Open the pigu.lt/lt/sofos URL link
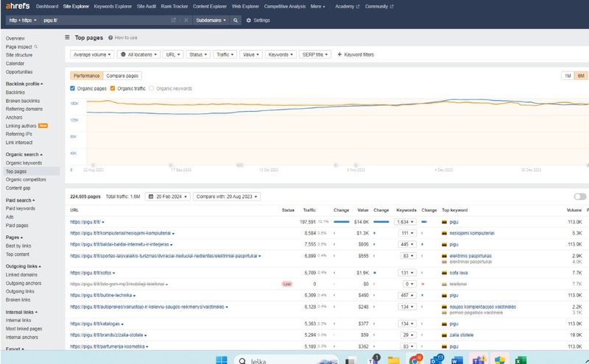The image size is (589, 364). point(91,273)
